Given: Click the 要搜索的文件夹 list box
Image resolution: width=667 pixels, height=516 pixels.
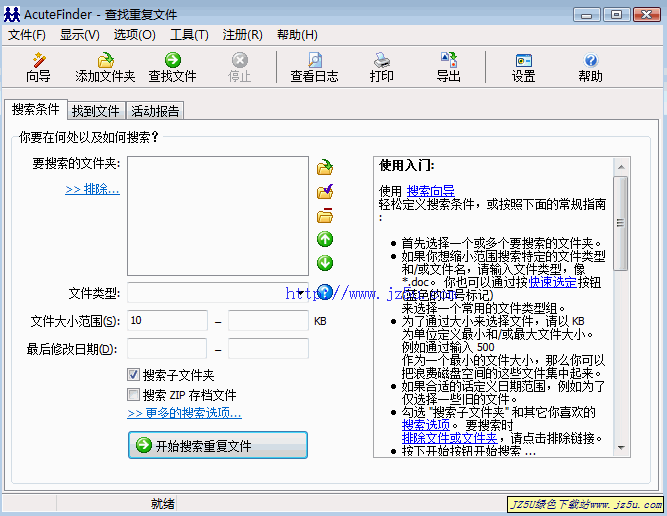Looking at the screenshot, I should pyautogui.click(x=218, y=216).
